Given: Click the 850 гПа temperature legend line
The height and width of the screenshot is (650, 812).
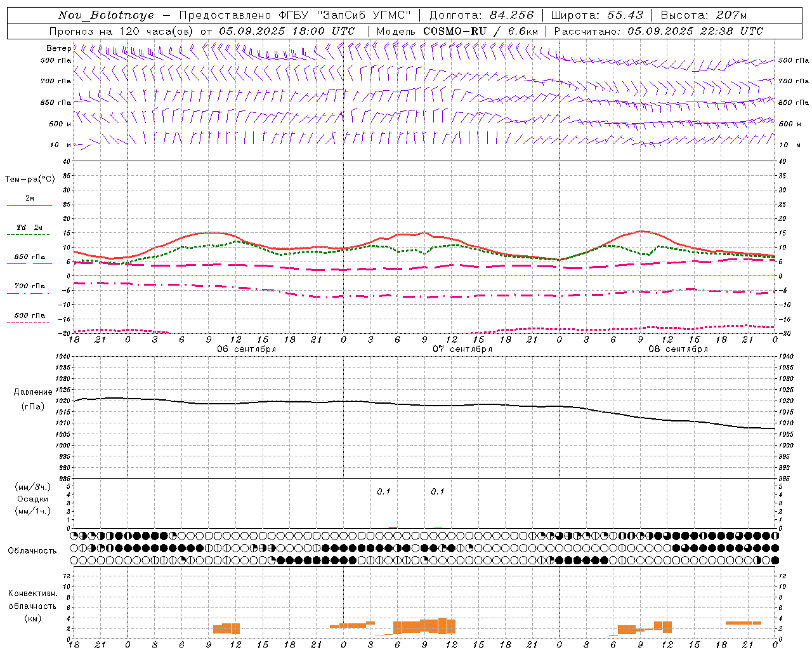Looking at the screenshot, I should 29,264.
